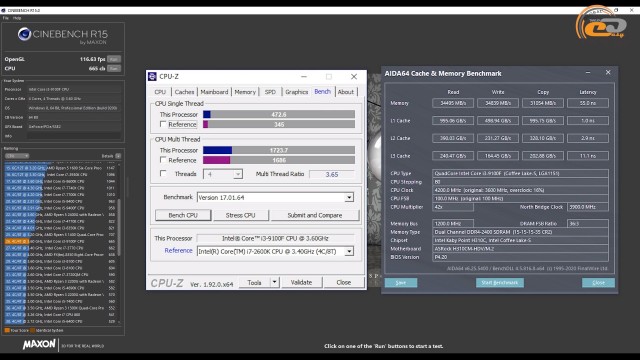Click Submit and Compare button
This screenshot has width=640, height=360.
point(315,215)
